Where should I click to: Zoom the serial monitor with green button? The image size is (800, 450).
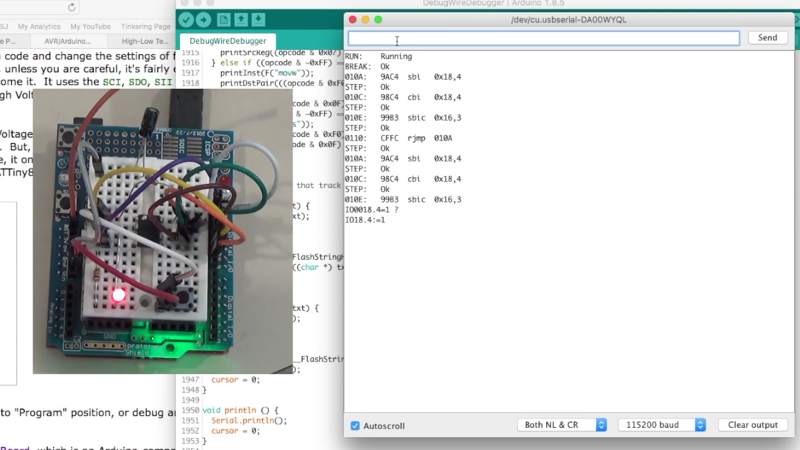[x=380, y=19]
